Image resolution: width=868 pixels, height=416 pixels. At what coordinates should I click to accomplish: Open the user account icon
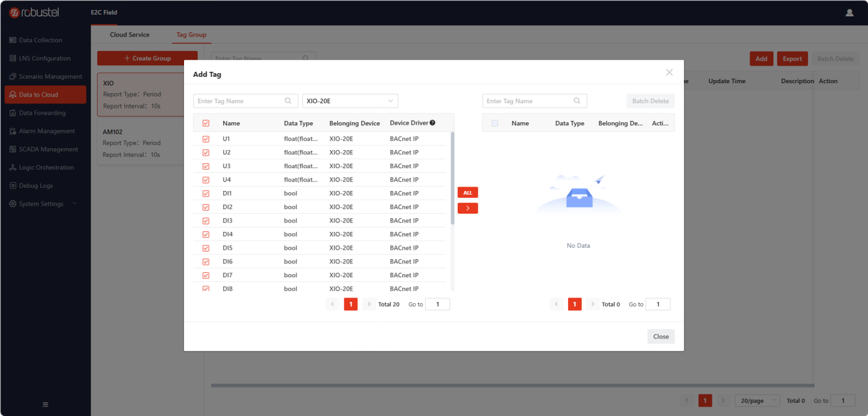click(x=849, y=13)
